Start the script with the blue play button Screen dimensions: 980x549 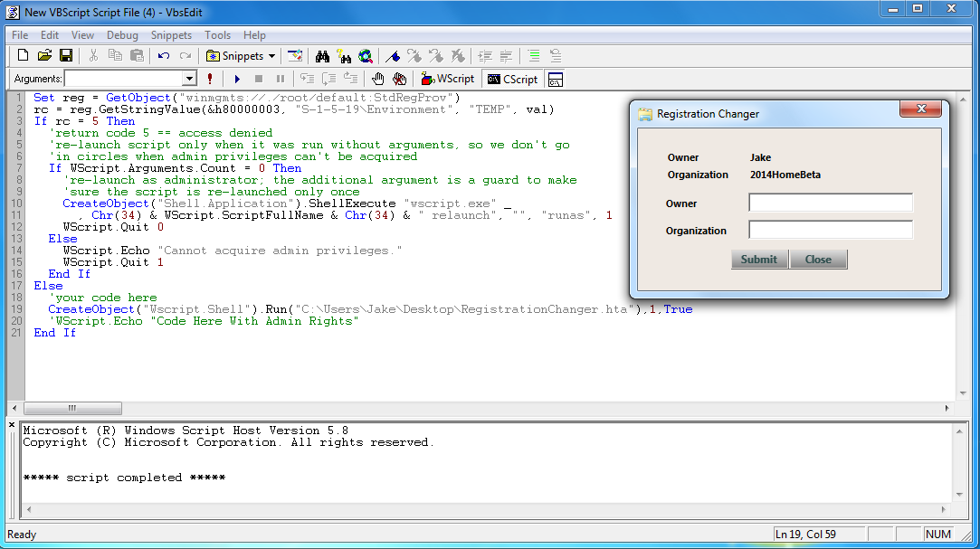(237, 80)
